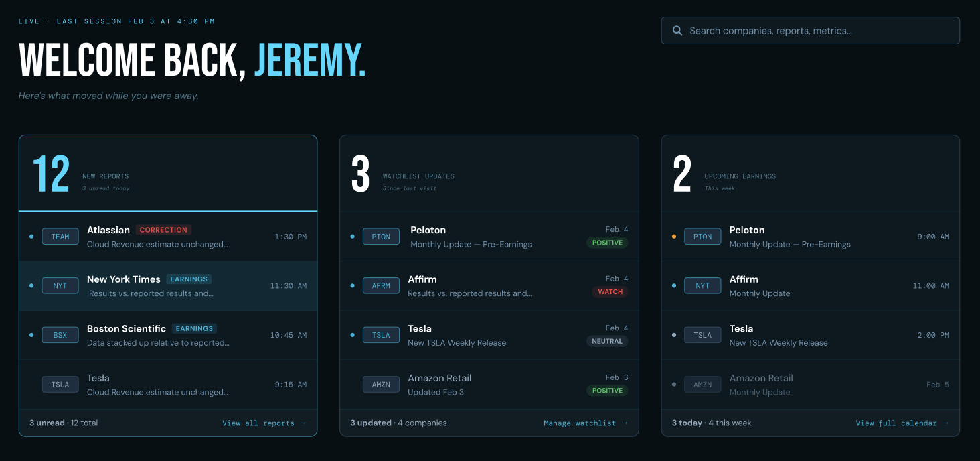
Task: Click '3 today · 4 this week' footer text
Action: [x=712, y=423]
